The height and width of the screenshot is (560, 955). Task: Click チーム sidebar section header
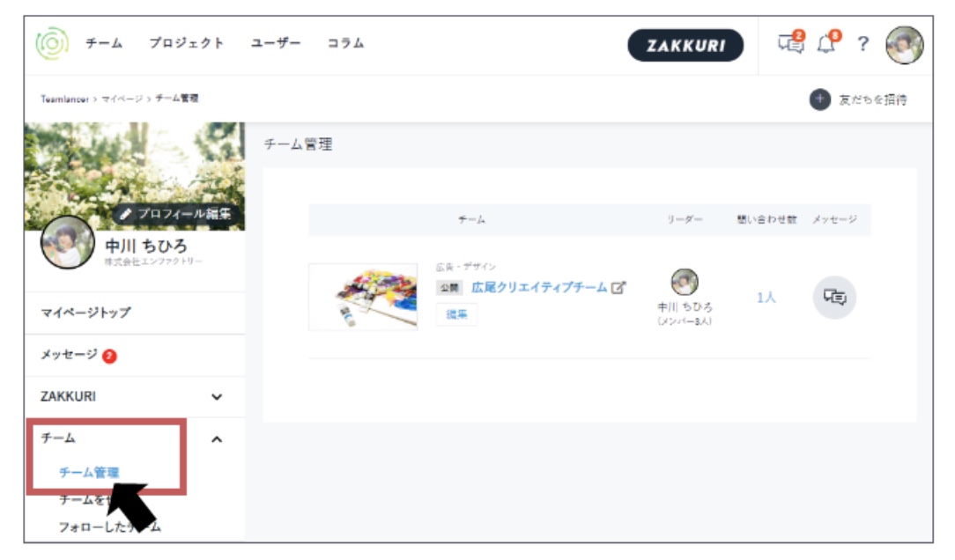[58, 438]
